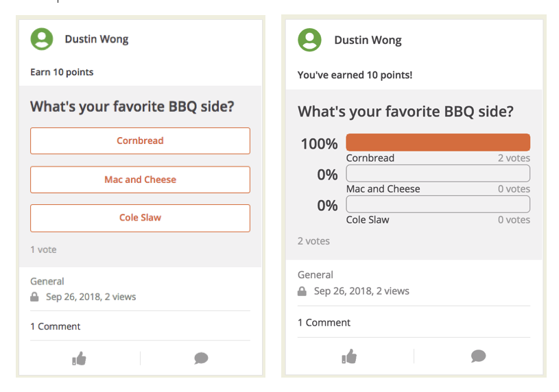The width and height of the screenshot is (559, 392).
Task: Click the lock icon beside the date in the right card
Action: (302, 291)
